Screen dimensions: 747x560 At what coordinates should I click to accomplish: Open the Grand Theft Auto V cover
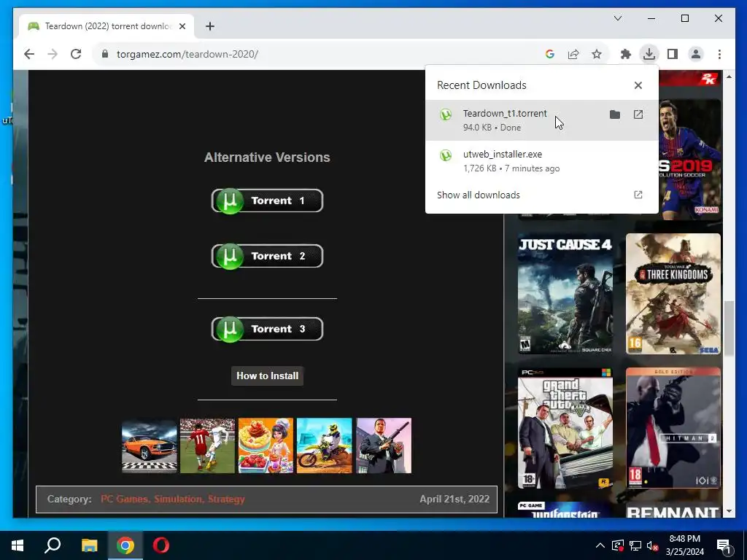(565, 428)
